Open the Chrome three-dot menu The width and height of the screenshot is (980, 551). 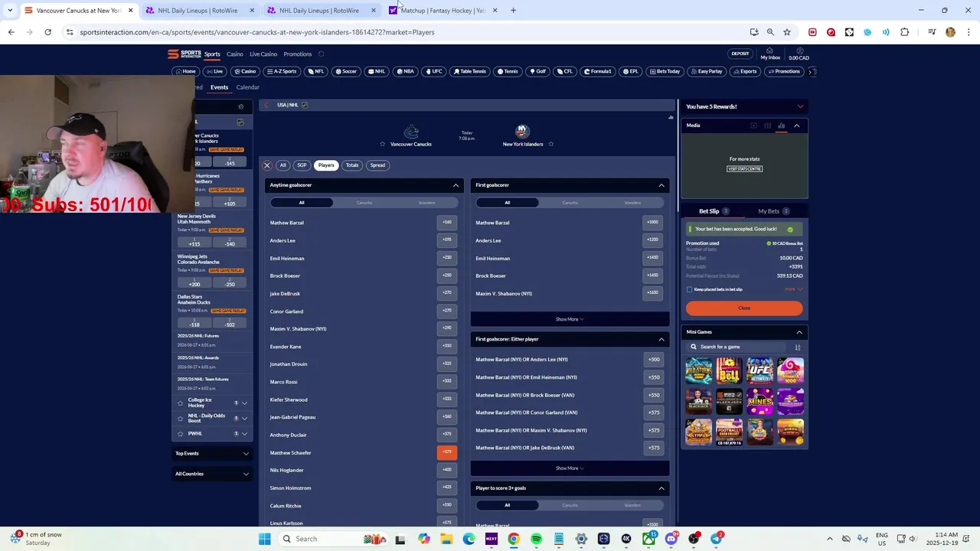tap(968, 32)
